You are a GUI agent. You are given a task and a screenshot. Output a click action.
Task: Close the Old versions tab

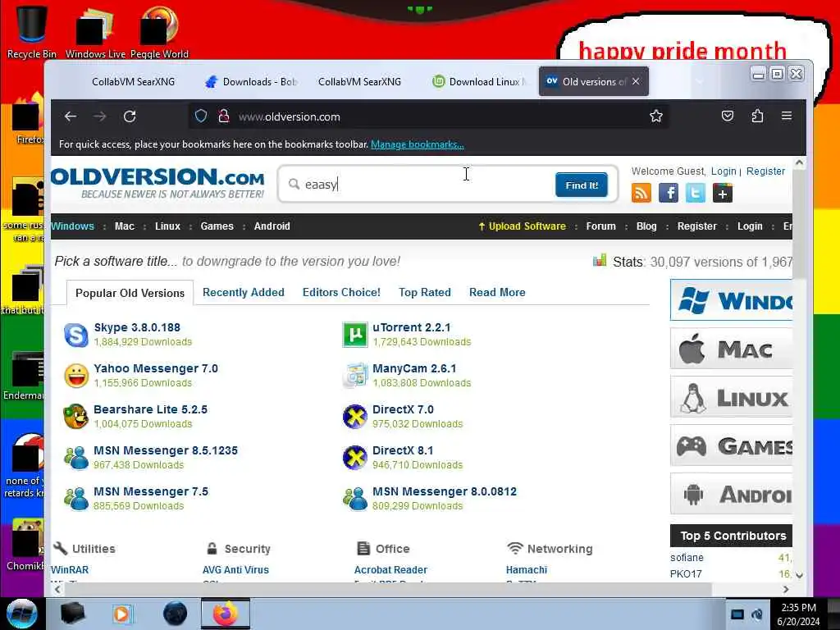click(636, 81)
